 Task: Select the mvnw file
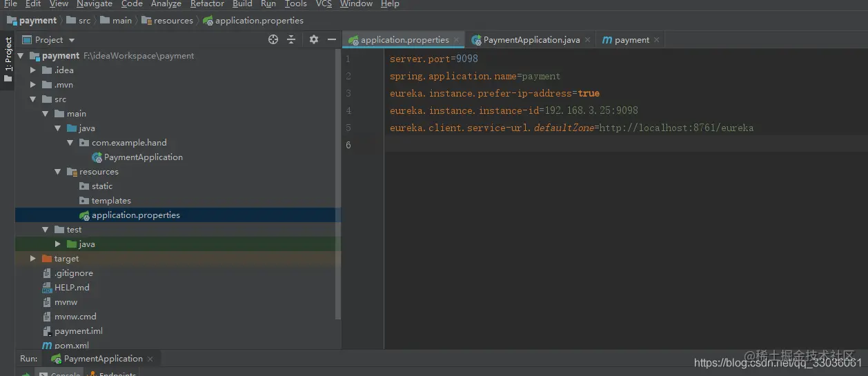66,302
